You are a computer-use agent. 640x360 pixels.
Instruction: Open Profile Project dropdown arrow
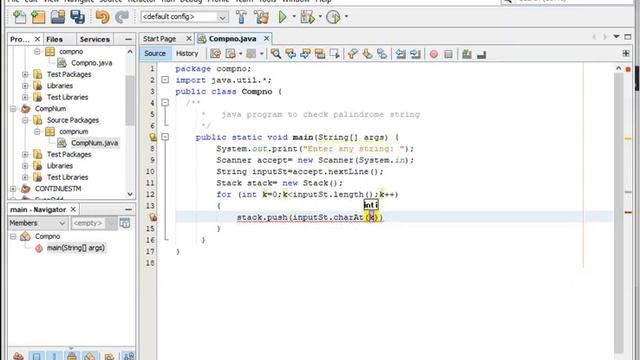tap(346, 17)
